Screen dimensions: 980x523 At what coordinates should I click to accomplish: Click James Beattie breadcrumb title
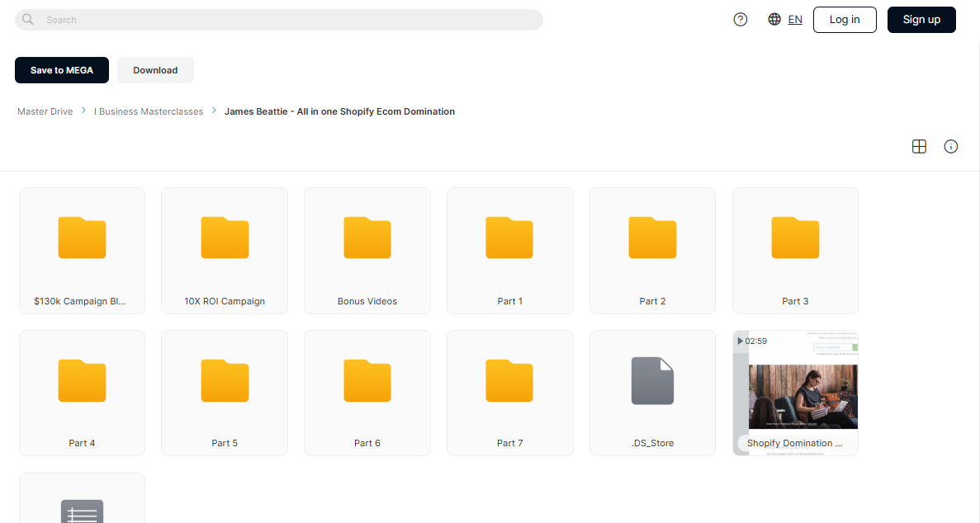(x=339, y=111)
